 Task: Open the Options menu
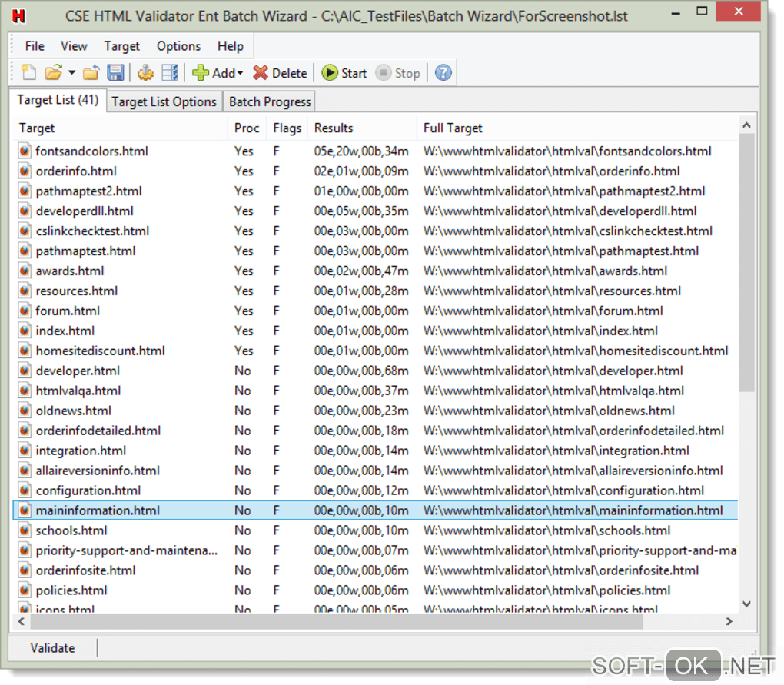178,46
